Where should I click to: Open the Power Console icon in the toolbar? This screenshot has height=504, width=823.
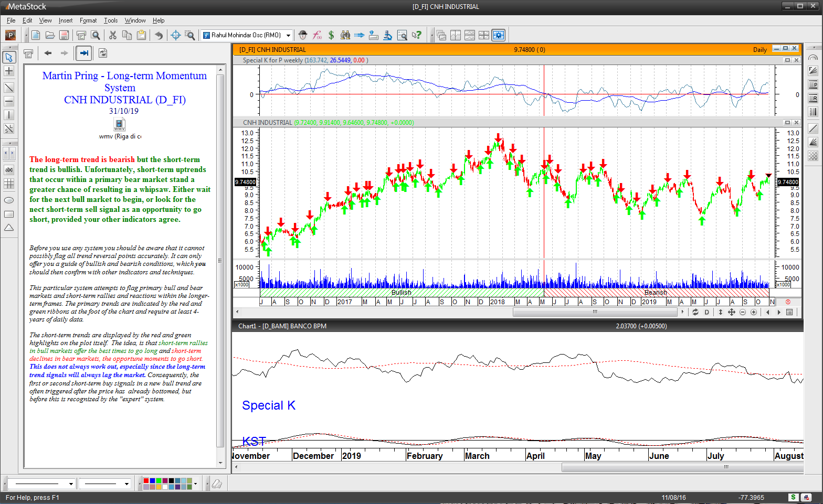10,35
